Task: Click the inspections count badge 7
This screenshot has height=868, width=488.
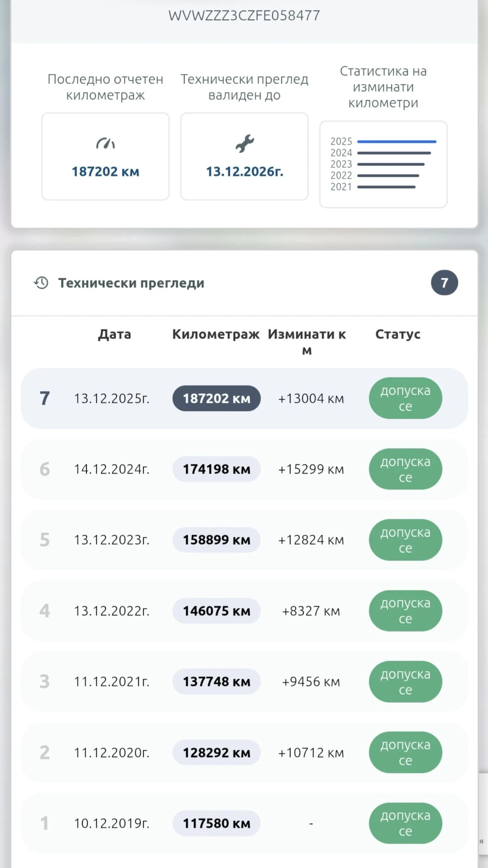Action: click(444, 283)
